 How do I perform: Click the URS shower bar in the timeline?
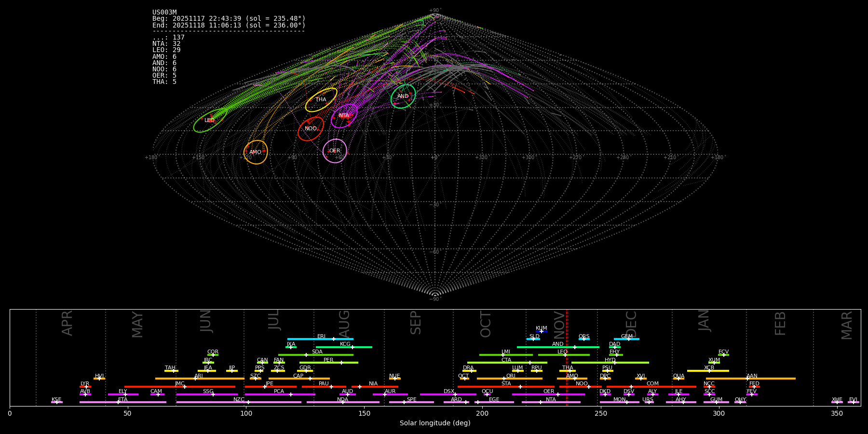click(649, 402)
